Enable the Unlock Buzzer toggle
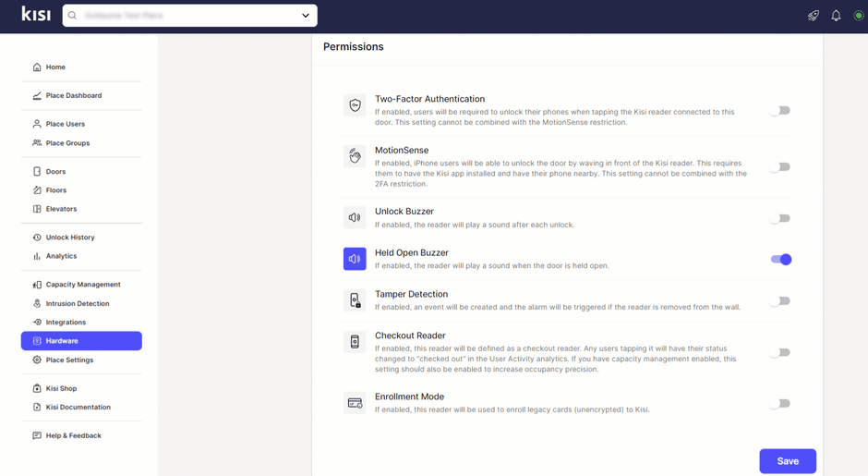 tap(780, 218)
